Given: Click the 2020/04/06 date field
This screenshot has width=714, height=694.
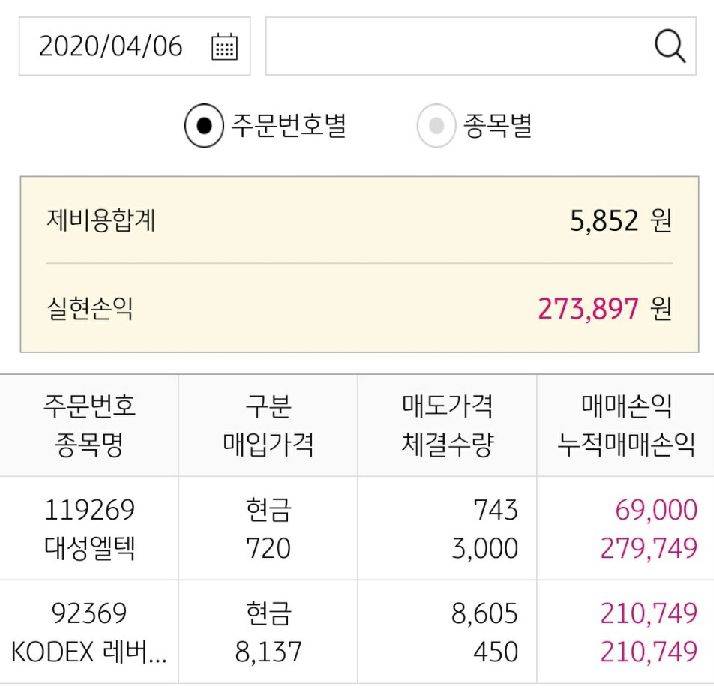Looking at the screenshot, I should 111,47.
